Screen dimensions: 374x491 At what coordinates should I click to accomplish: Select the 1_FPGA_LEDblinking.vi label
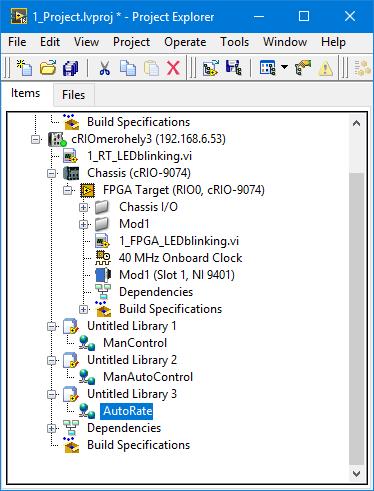coord(179,241)
